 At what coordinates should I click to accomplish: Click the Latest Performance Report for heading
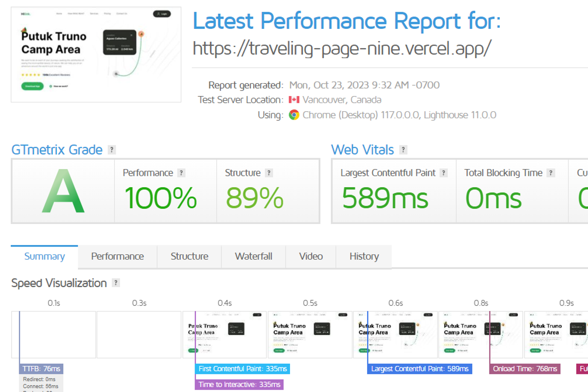tap(347, 21)
